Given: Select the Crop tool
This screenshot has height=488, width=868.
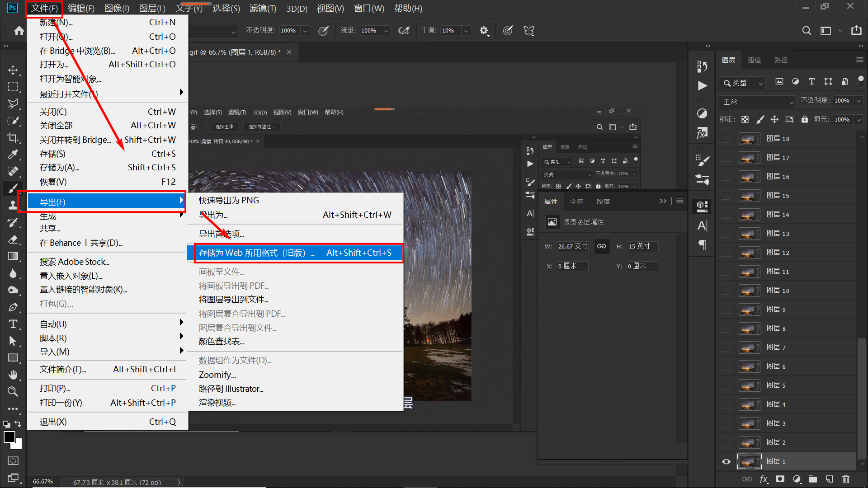Looking at the screenshot, I should 13,137.
